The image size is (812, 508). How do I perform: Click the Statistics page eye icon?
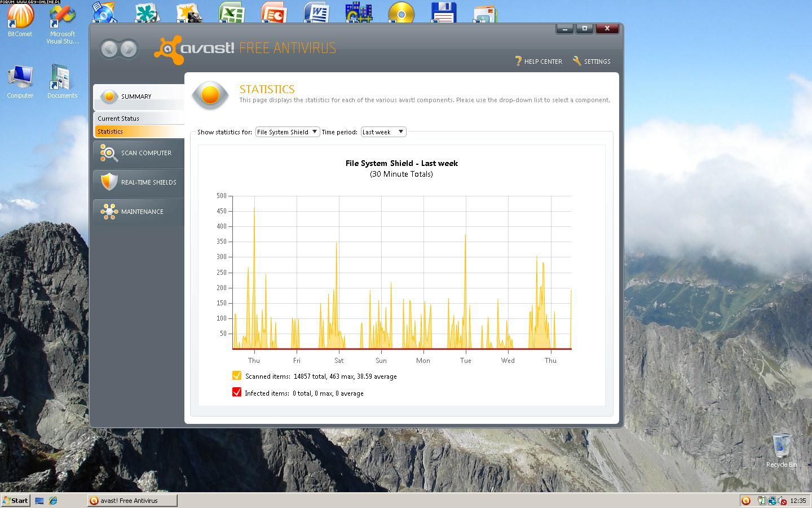point(210,94)
